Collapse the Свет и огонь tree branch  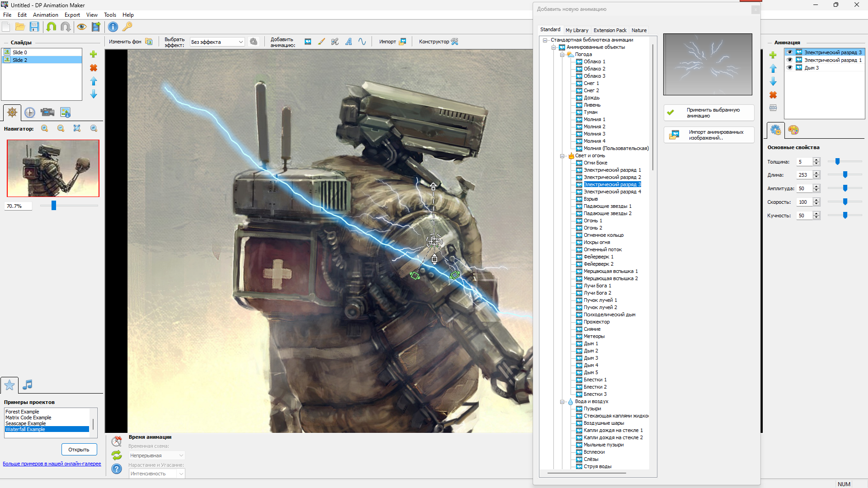[x=562, y=156]
